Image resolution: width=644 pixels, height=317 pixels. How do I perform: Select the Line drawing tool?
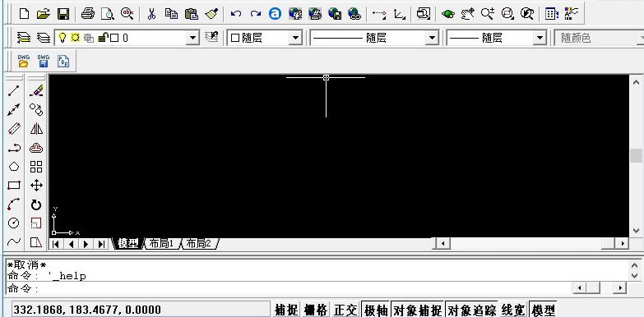(x=14, y=90)
